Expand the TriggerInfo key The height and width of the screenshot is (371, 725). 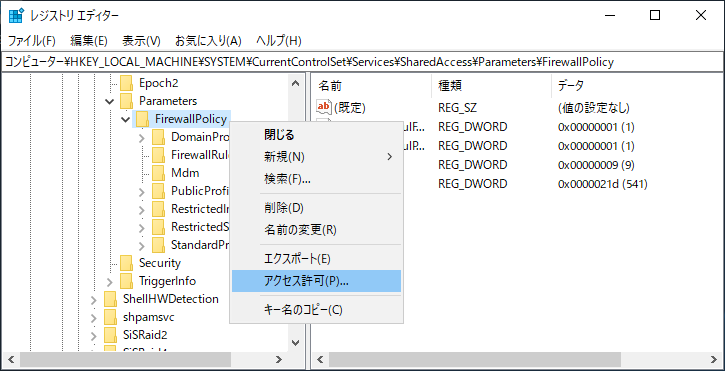point(110,281)
